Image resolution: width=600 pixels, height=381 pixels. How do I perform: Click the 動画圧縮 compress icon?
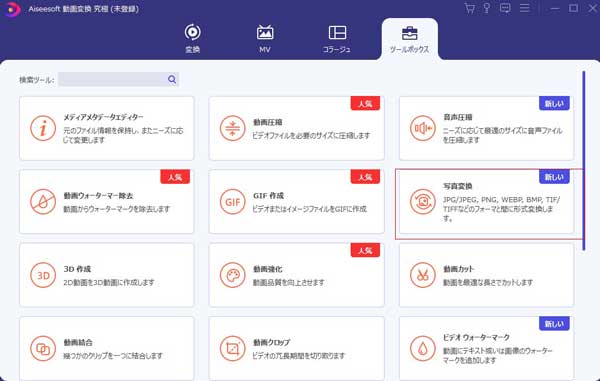232,129
